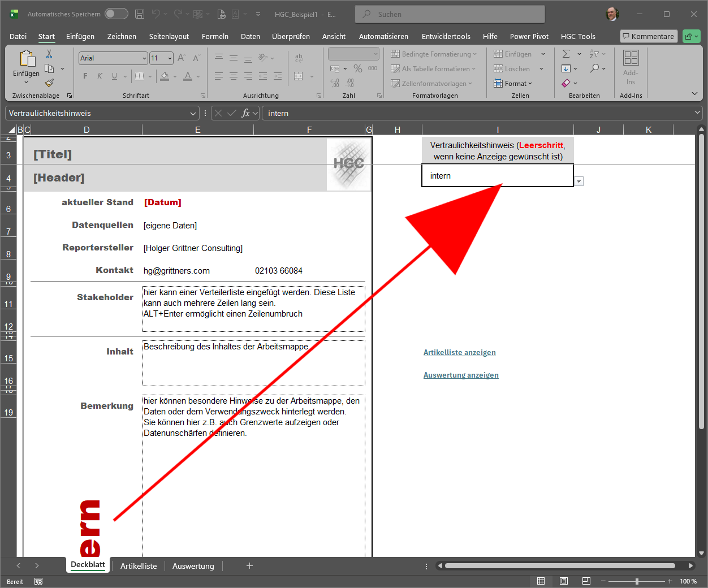The width and height of the screenshot is (708, 588).
Task: Open the Formeln ribbon tab
Action: 215,36
